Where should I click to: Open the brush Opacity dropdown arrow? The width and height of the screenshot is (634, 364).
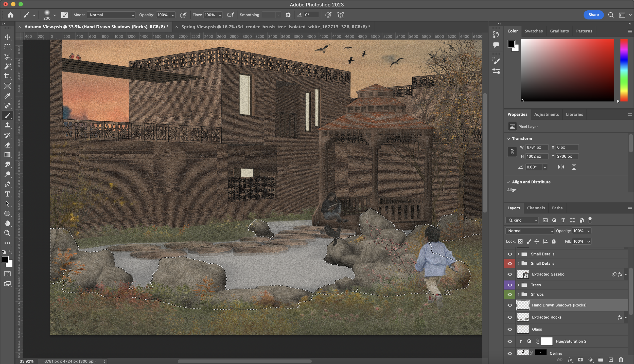pyautogui.click(x=173, y=15)
